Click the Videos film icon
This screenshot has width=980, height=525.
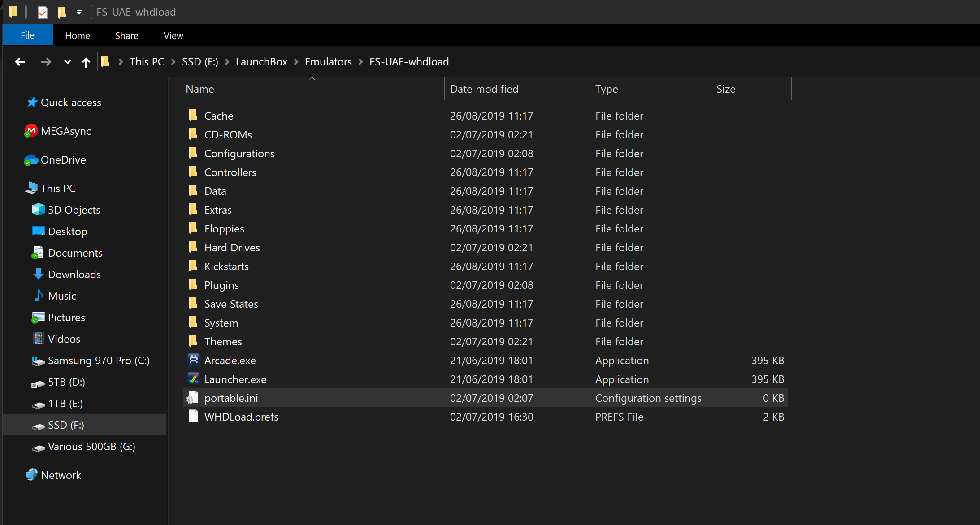[39, 339]
